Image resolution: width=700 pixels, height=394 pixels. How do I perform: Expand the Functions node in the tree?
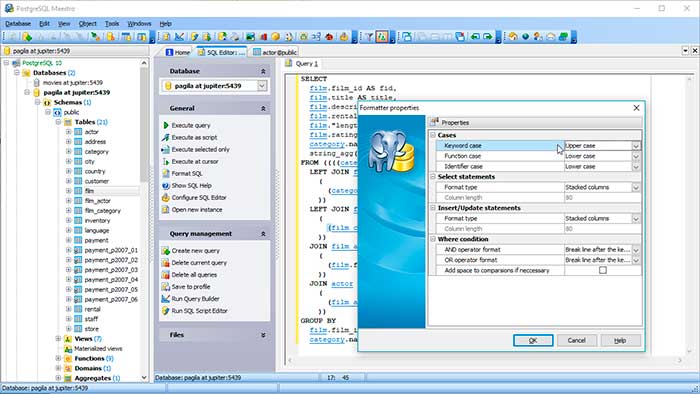(x=58, y=358)
